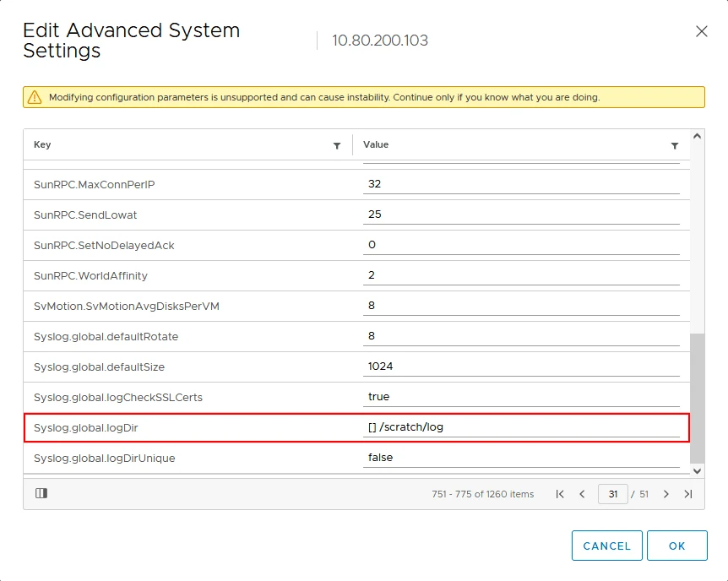Click the scrollbar up arrow
The height and width of the screenshot is (581, 728).
pos(697,136)
